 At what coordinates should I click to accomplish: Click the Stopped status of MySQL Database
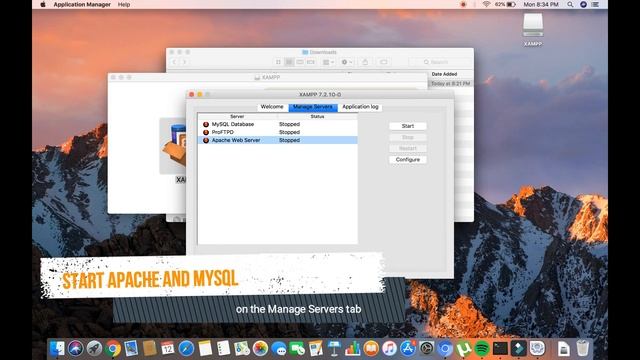click(x=289, y=124)
